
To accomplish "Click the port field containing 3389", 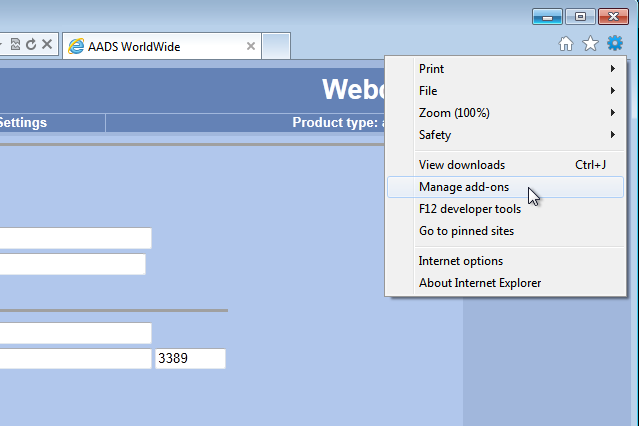I will [x=190, y=359].
